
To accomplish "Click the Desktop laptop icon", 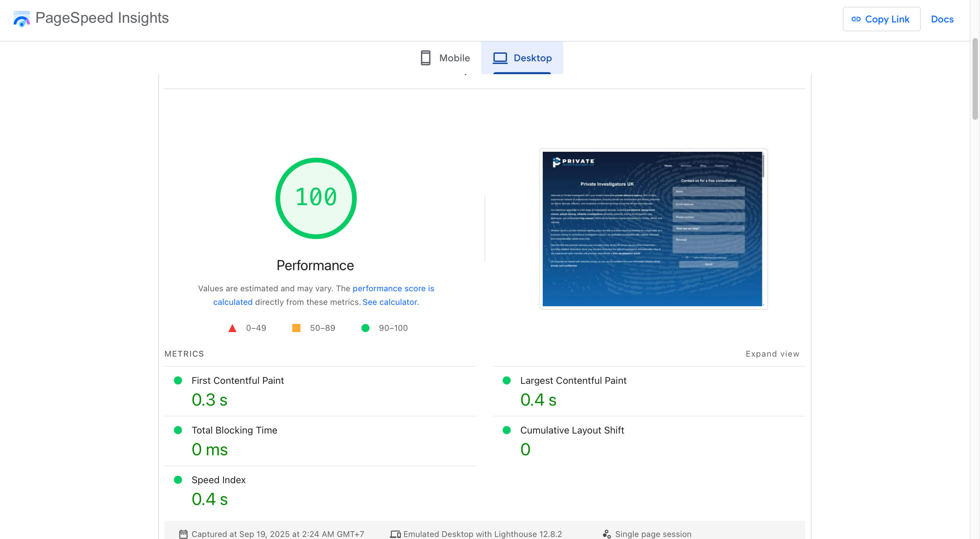I will [x=500, y=58].
